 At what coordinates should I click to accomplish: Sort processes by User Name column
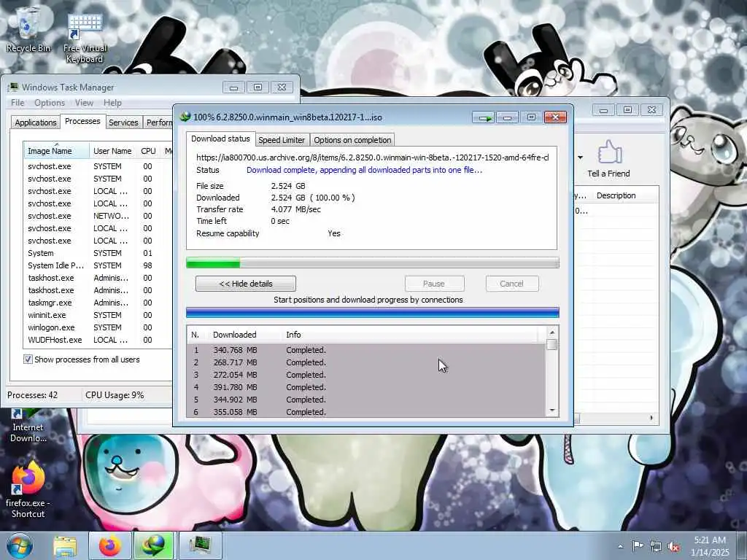click(x=112, y=151)
